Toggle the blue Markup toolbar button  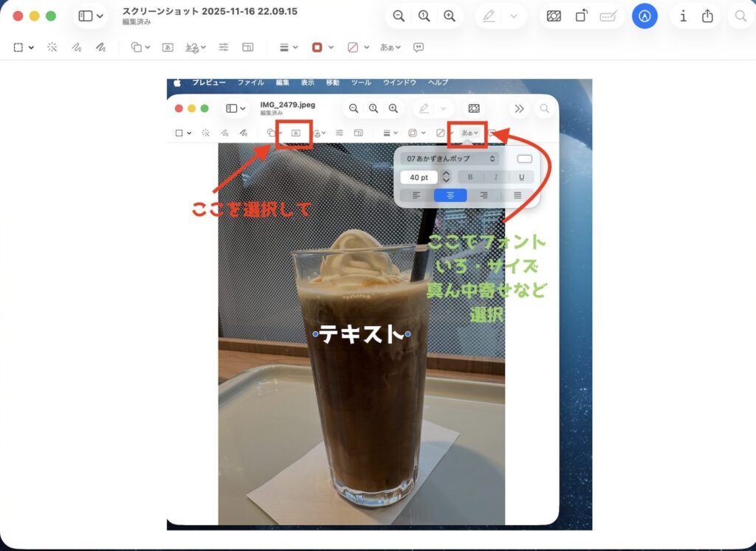pos(645,16)
